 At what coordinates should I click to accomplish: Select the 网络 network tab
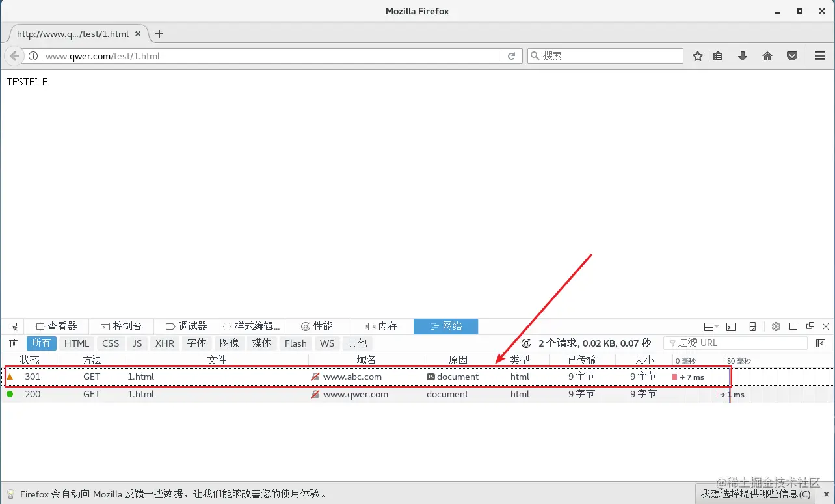tap(446, 326)
